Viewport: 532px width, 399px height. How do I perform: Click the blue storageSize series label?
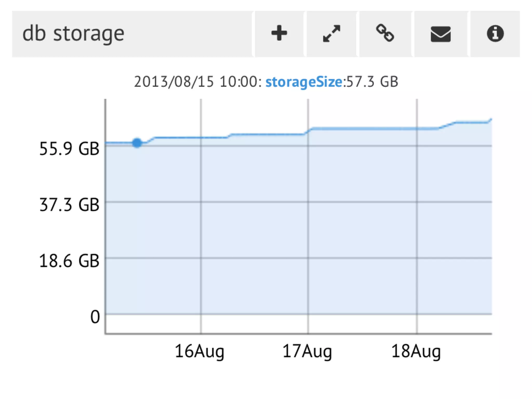coord(304,82)
